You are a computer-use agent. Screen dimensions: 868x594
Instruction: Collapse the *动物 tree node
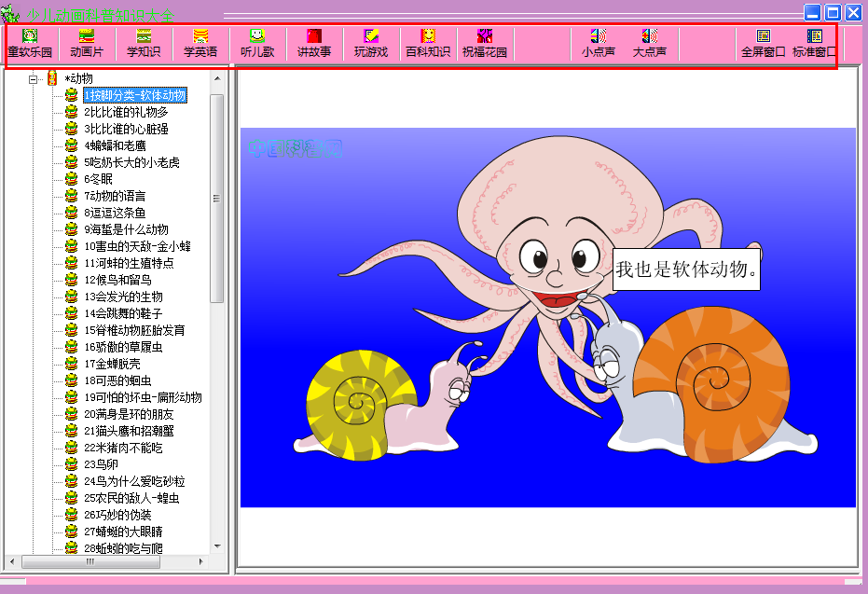[34, 79]
